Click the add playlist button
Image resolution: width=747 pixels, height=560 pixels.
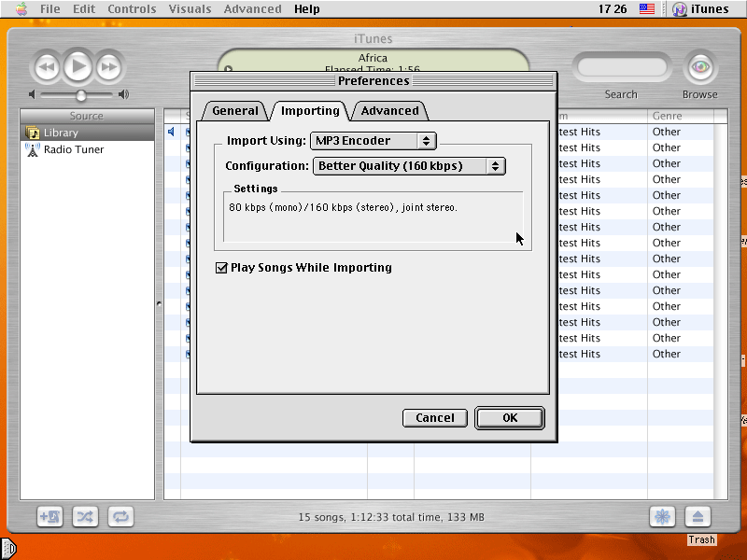[x=50, y=517]
